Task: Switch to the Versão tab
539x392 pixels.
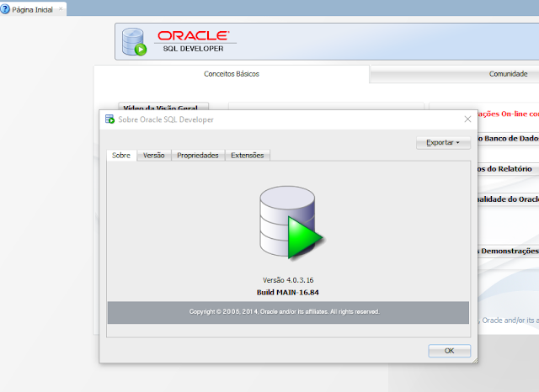Action: (x=153, y=156)
